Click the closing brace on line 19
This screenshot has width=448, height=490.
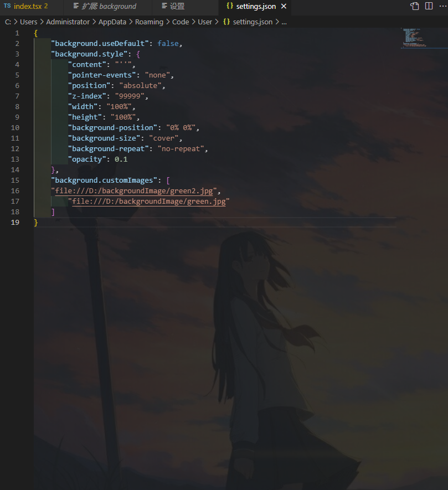[36, 223]
